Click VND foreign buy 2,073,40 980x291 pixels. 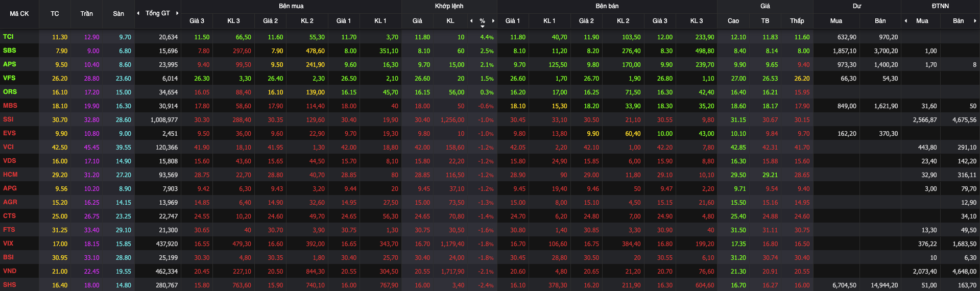925,272
